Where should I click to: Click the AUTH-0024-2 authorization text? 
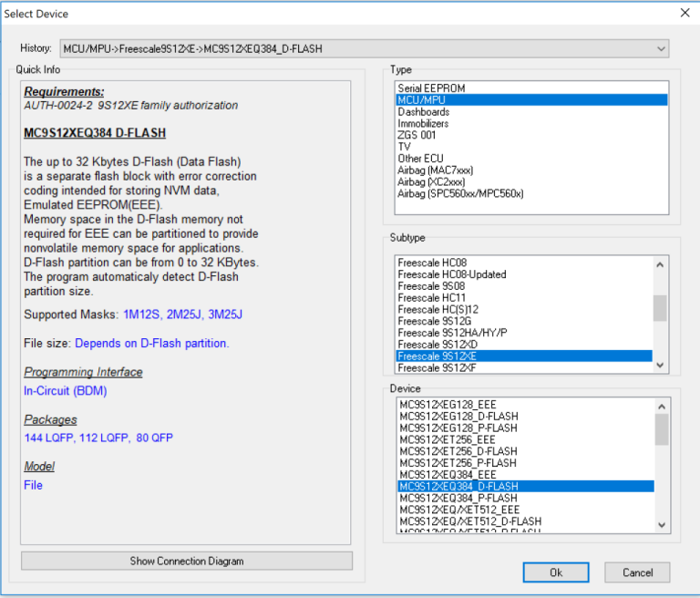(x=131, y=106)
